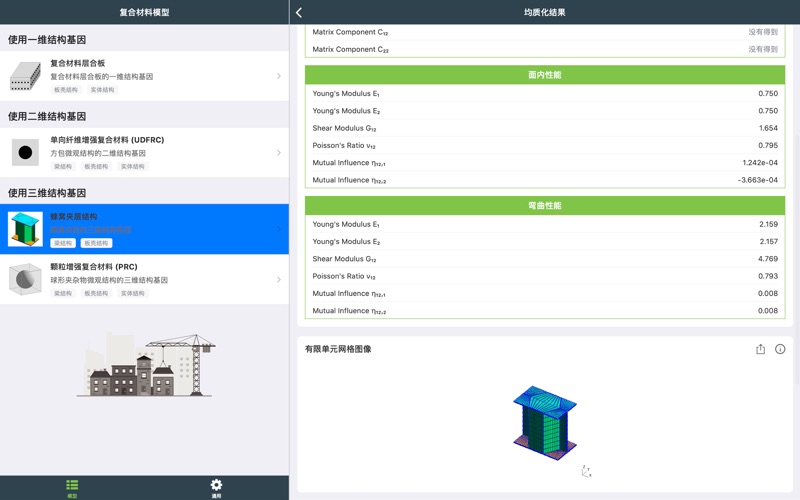
Task: Click the 实体结构 tag under UDFRC
Action: tap(132, 166)
